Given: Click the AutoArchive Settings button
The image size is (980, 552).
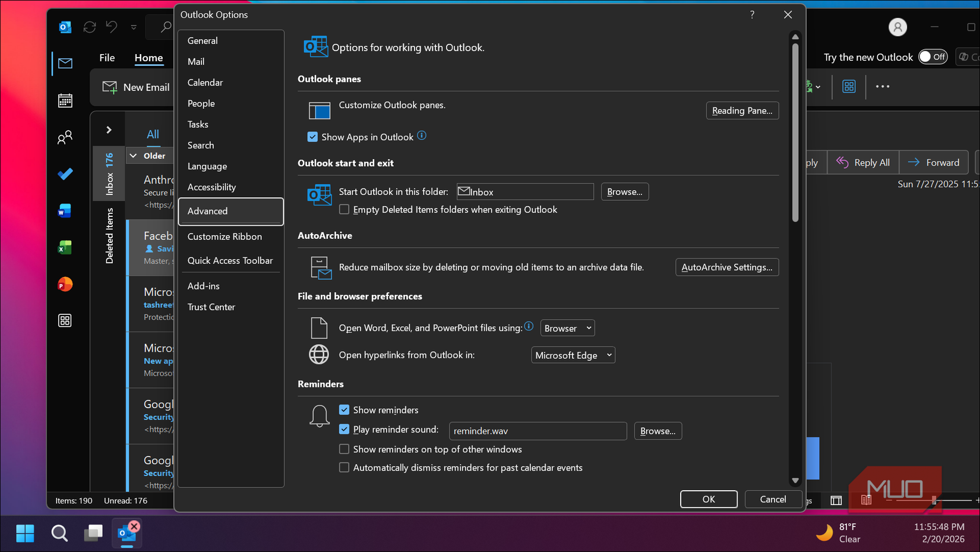Looking at the screenshot, I should [726, 267].
